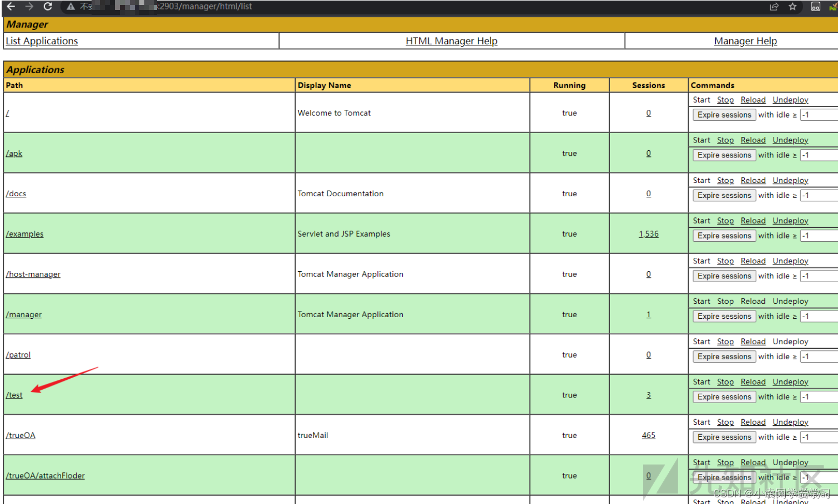Stop the /apk application
Image resolution: width=838 pixels, height=504 pixels.
tap(725, 140)
